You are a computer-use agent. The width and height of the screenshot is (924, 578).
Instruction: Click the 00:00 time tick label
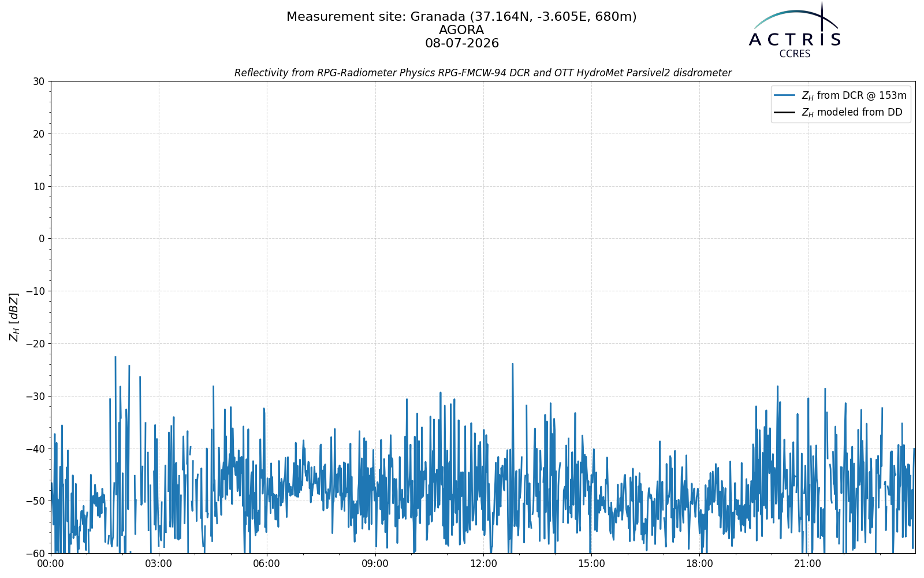tap(51, 564)
